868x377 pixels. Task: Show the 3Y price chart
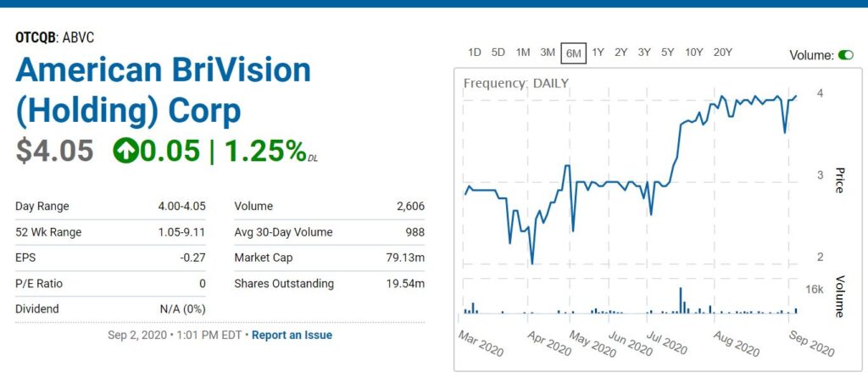coord(644,53)
